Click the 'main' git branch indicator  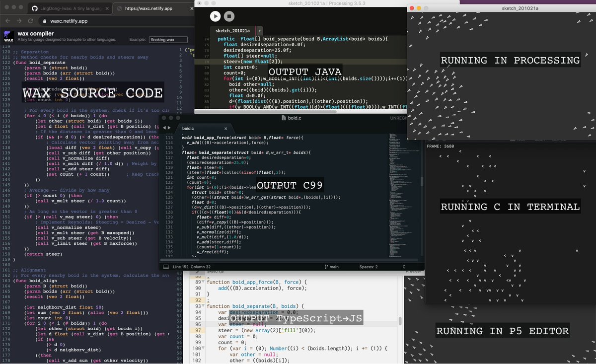(332, 267)
